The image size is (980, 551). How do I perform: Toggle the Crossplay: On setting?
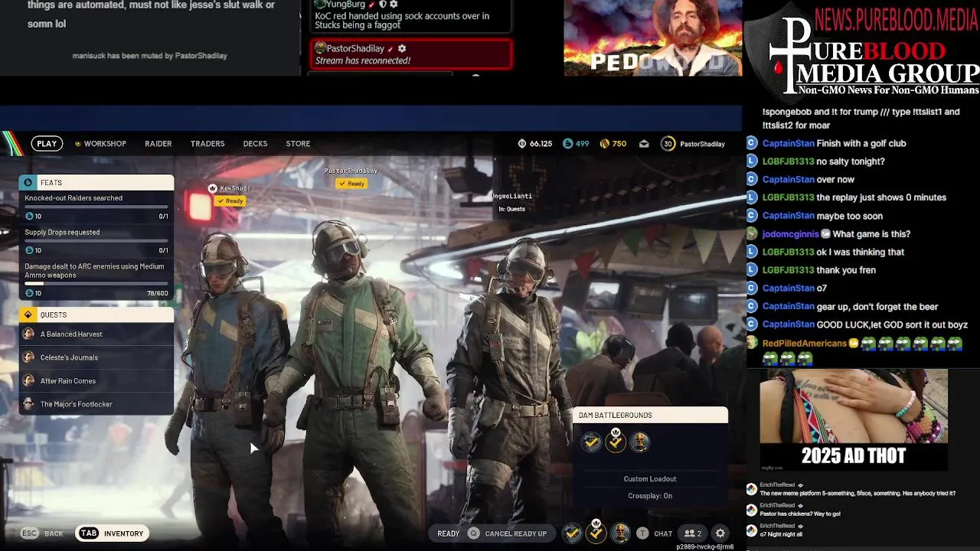[650, 496]
